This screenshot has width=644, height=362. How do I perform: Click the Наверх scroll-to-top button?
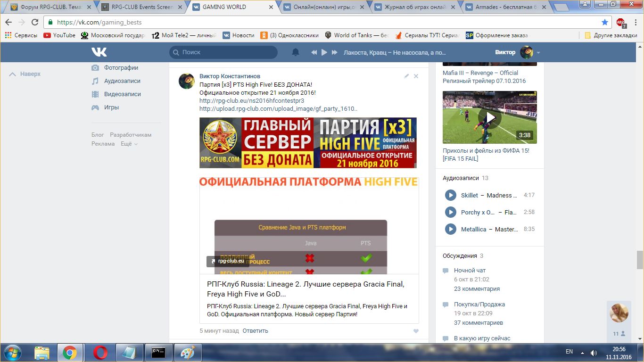[x=25, y=74]
